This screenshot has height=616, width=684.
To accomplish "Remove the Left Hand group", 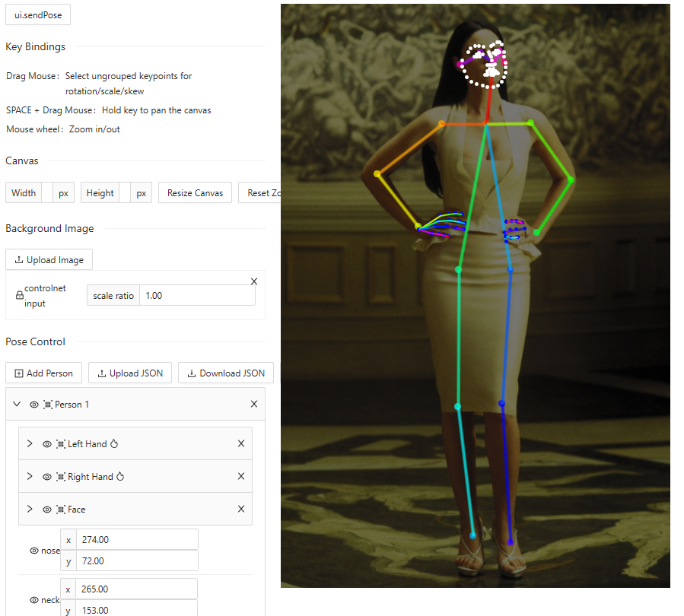I will (241, 444).
